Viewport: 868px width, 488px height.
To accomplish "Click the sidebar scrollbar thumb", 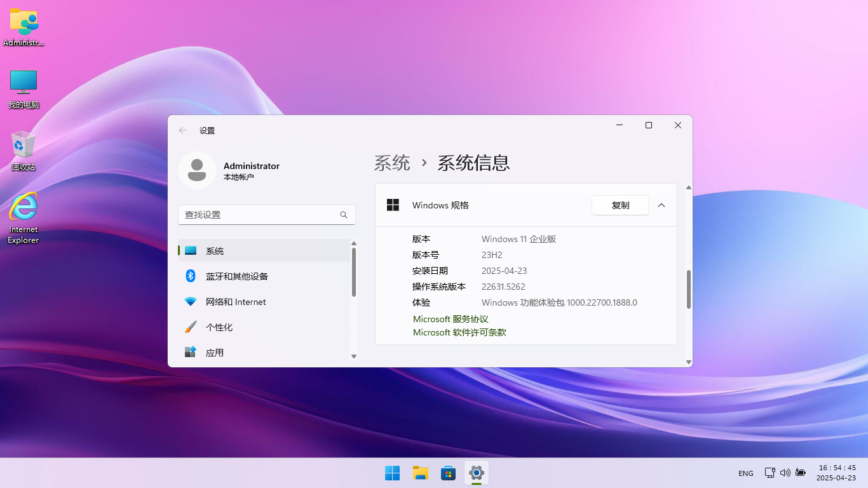I will (x=354, y=272).
